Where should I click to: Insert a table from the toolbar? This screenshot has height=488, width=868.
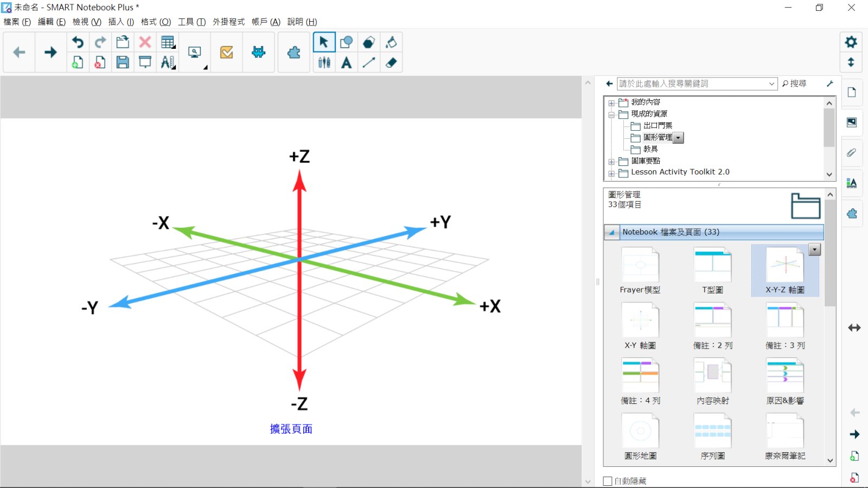click(168, 42)
